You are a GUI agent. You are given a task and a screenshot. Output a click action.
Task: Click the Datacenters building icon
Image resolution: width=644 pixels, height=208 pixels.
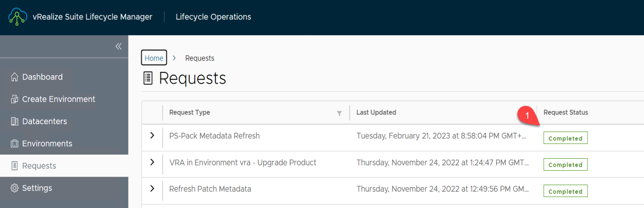[x=15, y=122]
